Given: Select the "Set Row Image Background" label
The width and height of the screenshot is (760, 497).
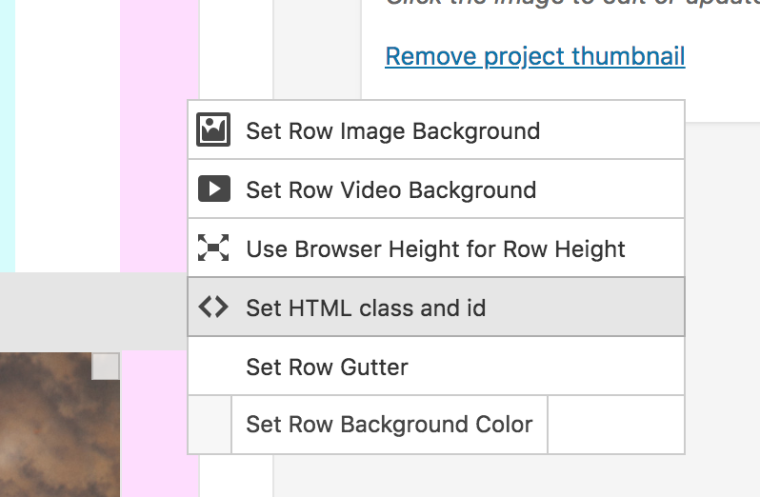Looking at the screenshot, I should coord(393,131).
